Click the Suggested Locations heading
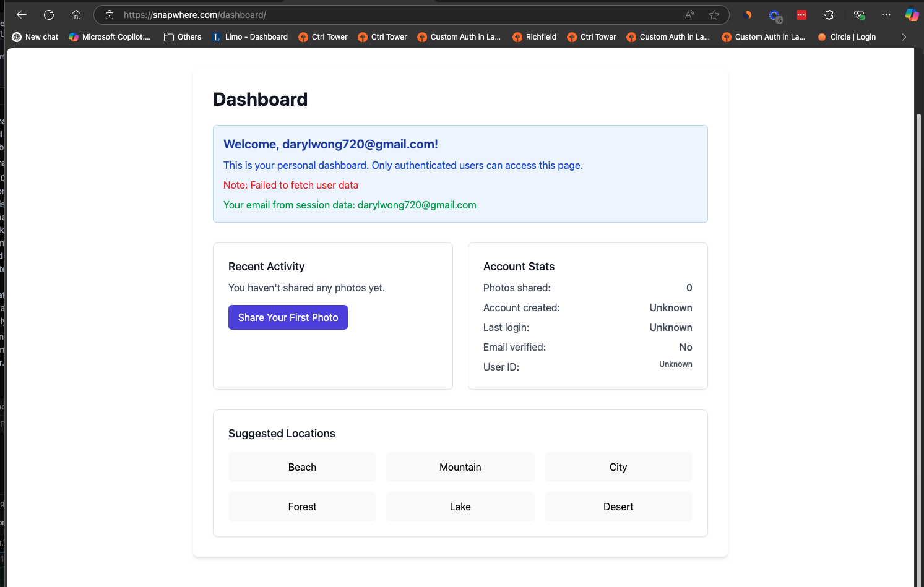Image resolution: width=924 pixels, height=587 pixels. coord(282,434)
